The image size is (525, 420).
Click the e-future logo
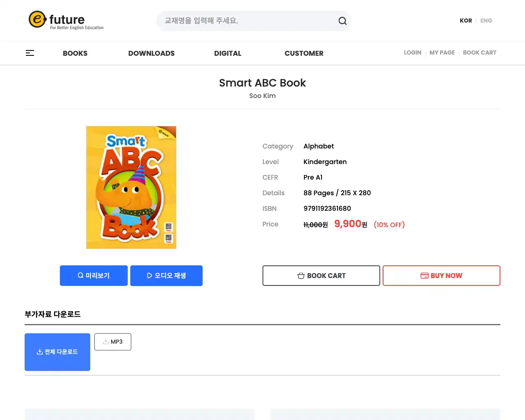click(x=66, y=20)
